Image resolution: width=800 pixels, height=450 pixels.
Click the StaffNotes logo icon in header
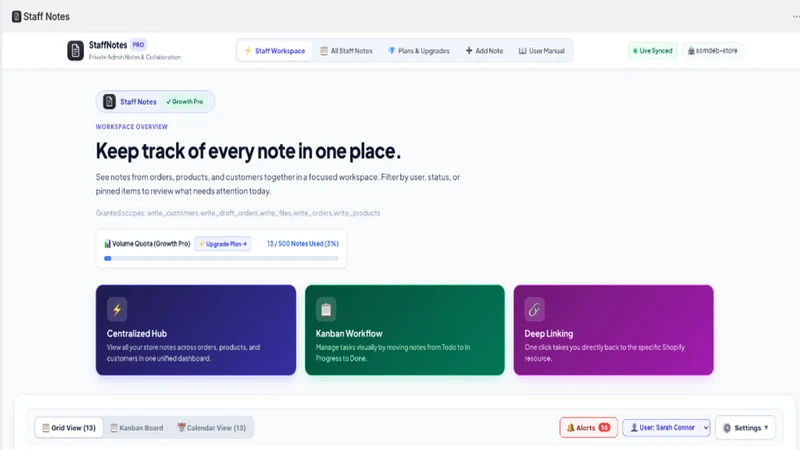(76, 51)
